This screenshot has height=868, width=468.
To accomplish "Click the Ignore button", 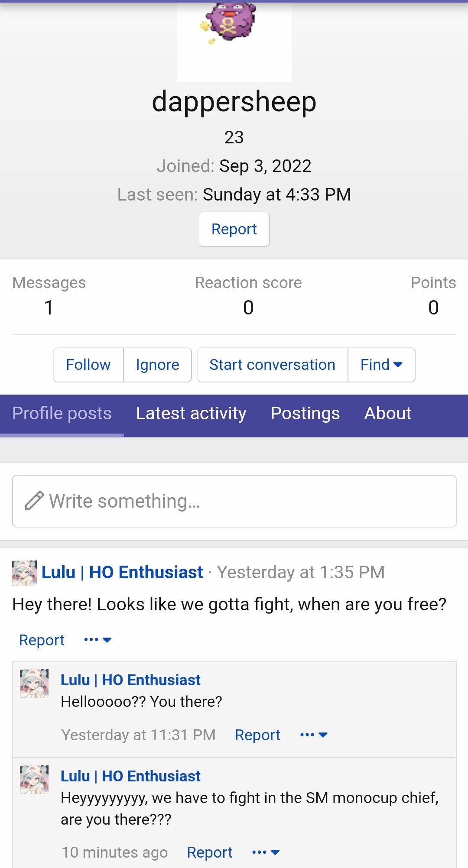I will click(157, 365).
